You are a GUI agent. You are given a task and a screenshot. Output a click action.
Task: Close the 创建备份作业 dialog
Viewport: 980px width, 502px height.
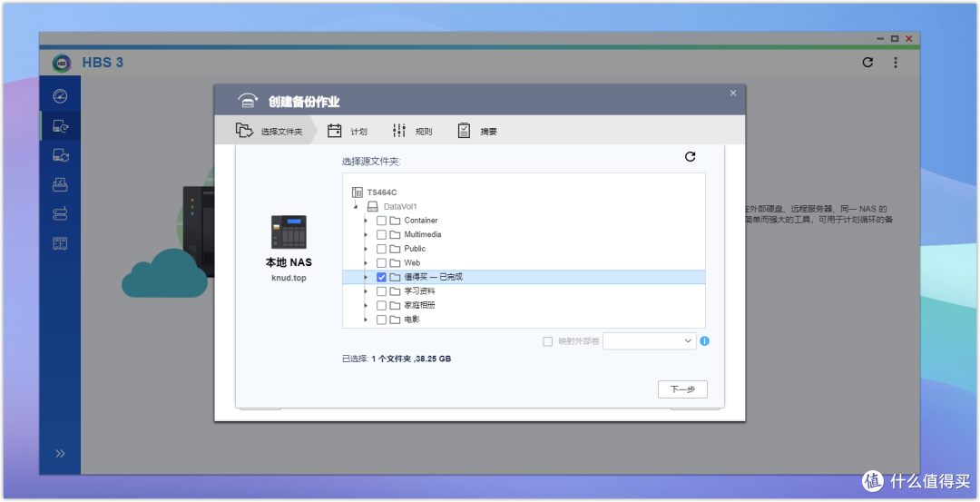click(x=733, y=94)
